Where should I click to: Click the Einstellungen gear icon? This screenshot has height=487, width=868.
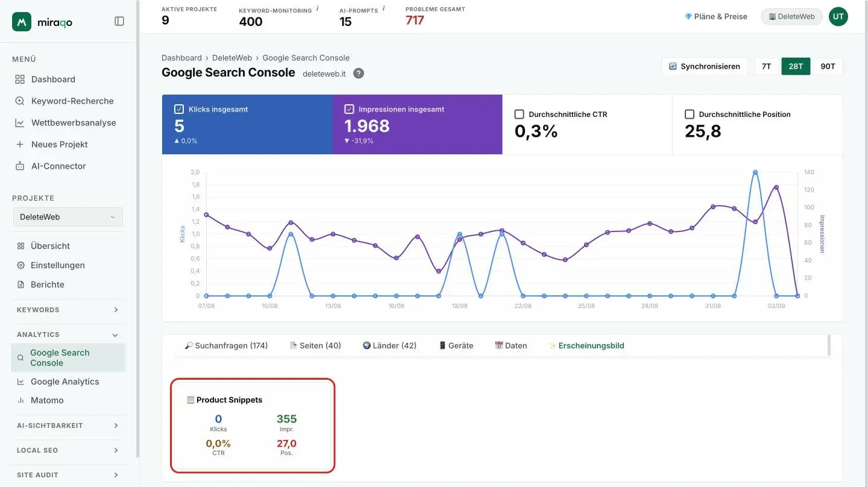[x=20, y=265]
